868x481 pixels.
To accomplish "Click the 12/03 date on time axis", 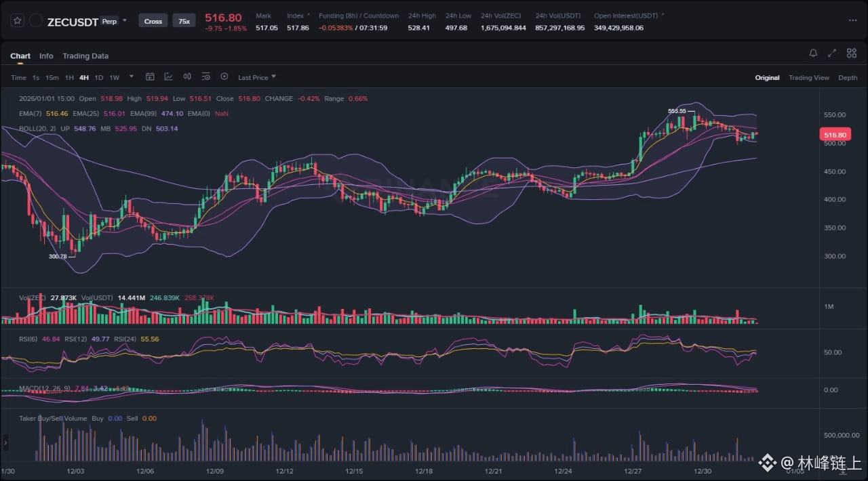I will pos(75,471).
